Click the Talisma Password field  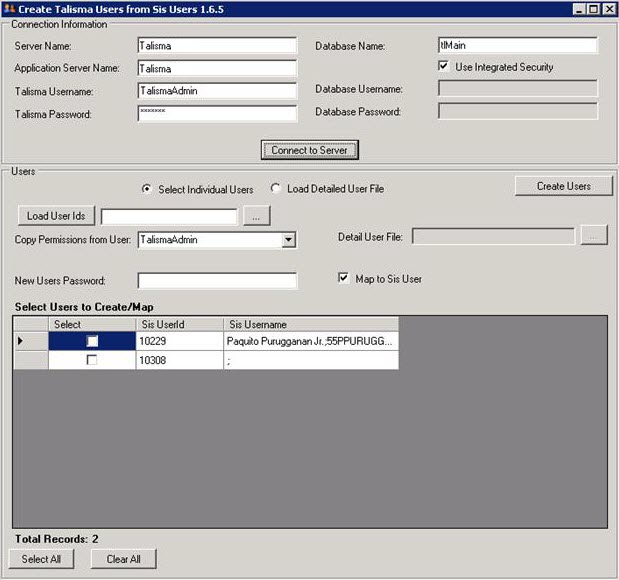click(217, 114)
